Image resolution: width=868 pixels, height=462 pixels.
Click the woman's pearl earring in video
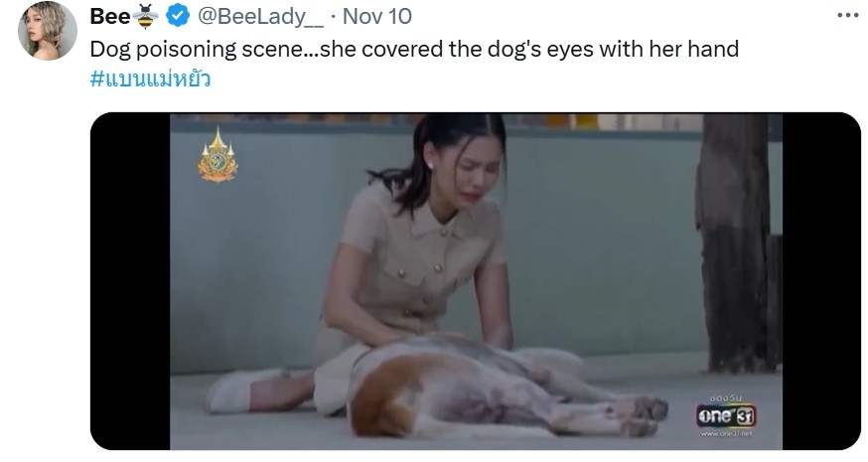tap(430, 165)
